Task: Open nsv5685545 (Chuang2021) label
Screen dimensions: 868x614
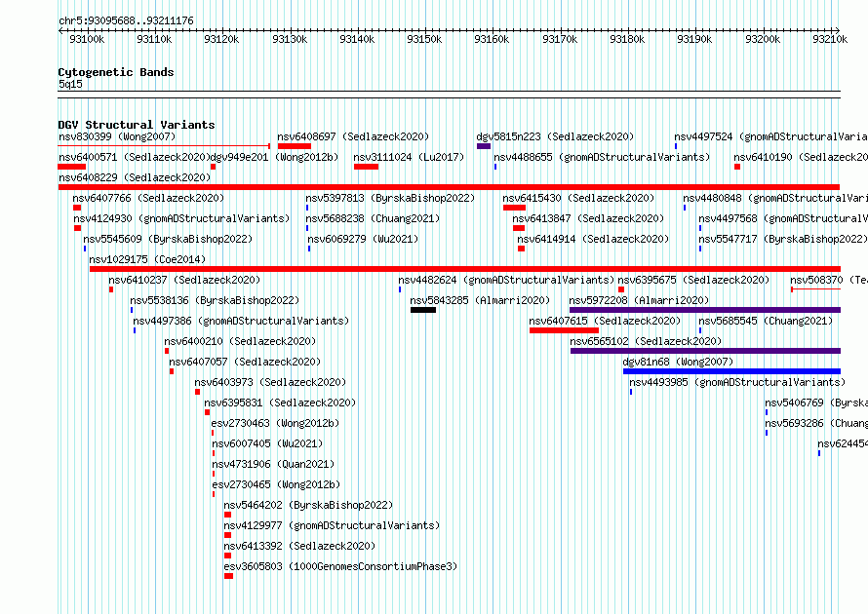Action: pos(766,321)
